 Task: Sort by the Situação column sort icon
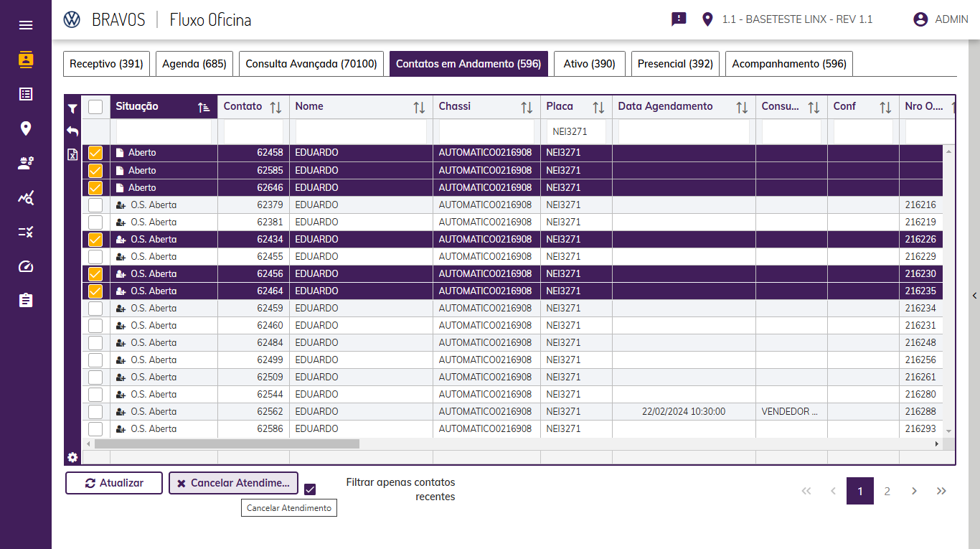coord(204,108)
